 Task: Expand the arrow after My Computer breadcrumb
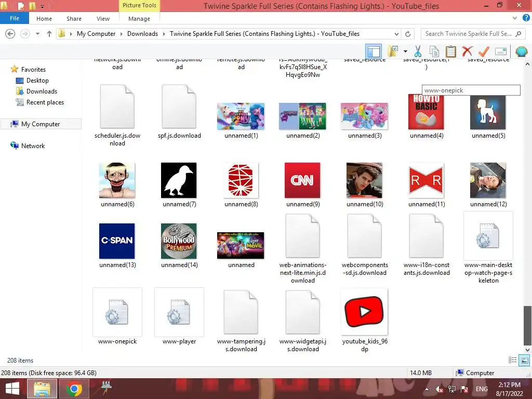(x=122, y=34)
